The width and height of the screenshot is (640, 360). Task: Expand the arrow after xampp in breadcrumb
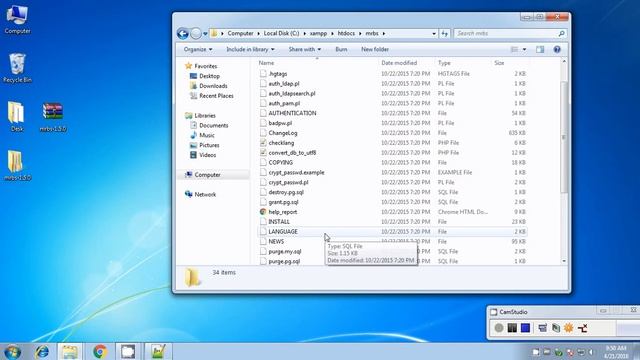[x=332, y=33]
